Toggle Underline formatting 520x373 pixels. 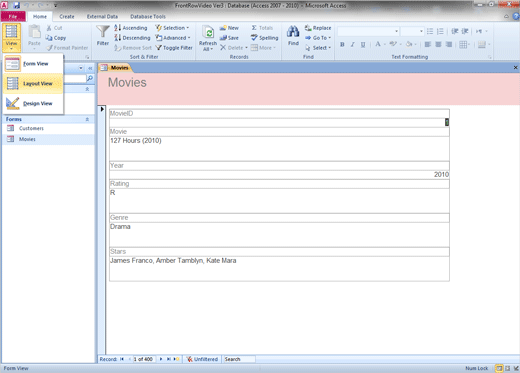(x=363, y=44)
